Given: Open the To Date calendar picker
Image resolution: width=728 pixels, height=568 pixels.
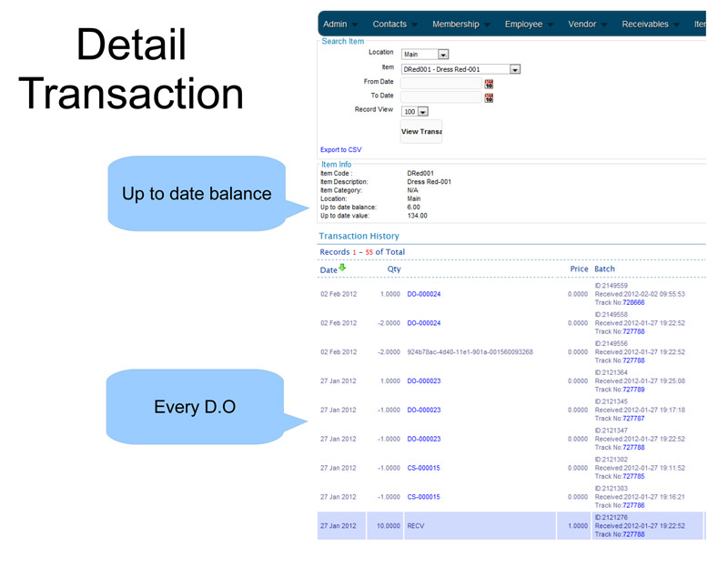Looking at the screenshot, I should click(489, 97).
